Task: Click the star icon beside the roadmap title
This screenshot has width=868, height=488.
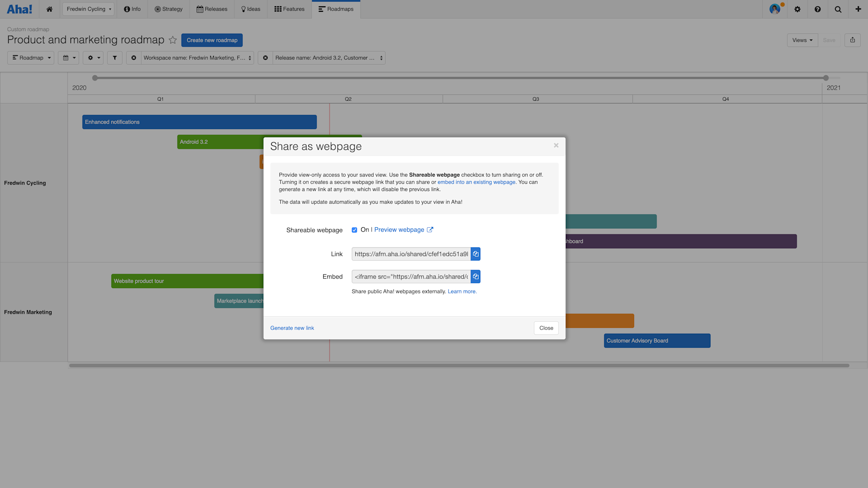Action: [173, 40]
